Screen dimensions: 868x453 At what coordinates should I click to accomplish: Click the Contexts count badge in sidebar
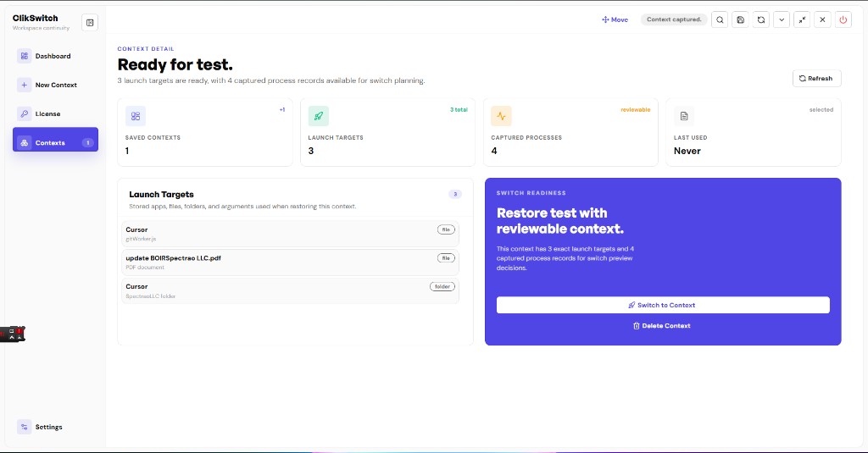coord(87,143)
